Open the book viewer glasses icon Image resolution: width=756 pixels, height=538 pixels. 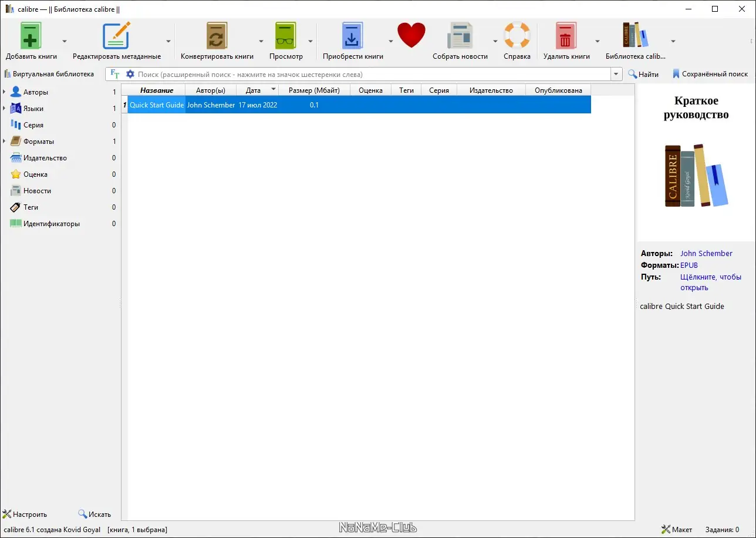286,36
